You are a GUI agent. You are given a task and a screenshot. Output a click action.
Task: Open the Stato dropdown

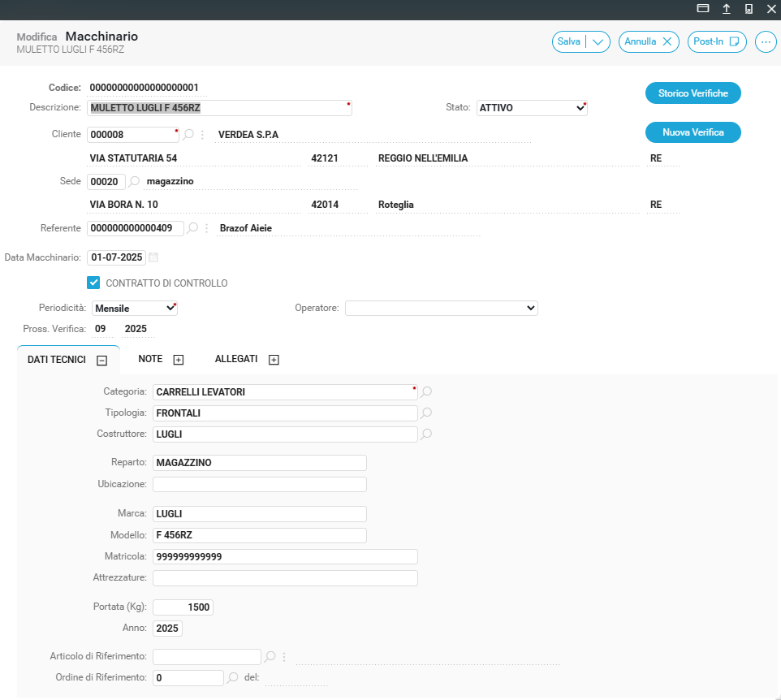[532, 108]
